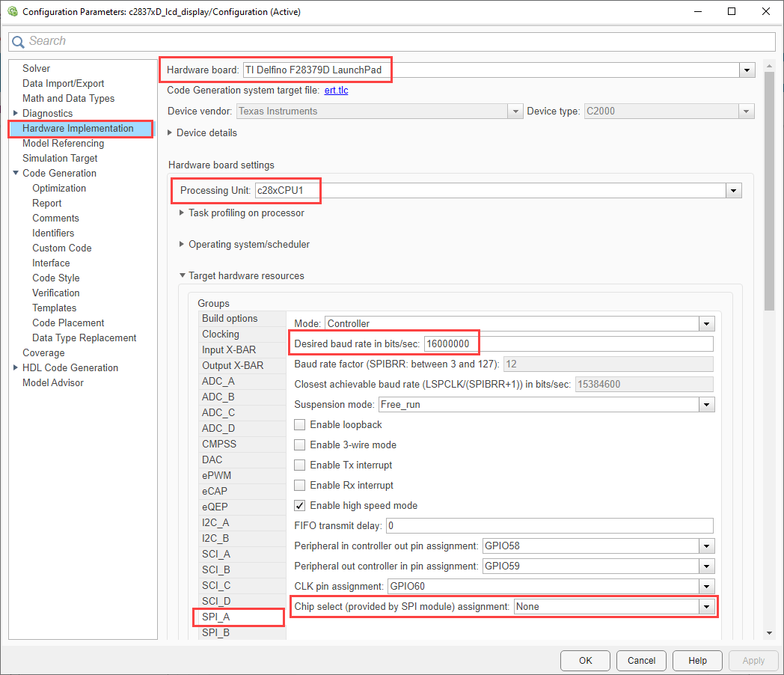
Task: Open Identifiers under Code Generation
Action: tap(53, 233)
